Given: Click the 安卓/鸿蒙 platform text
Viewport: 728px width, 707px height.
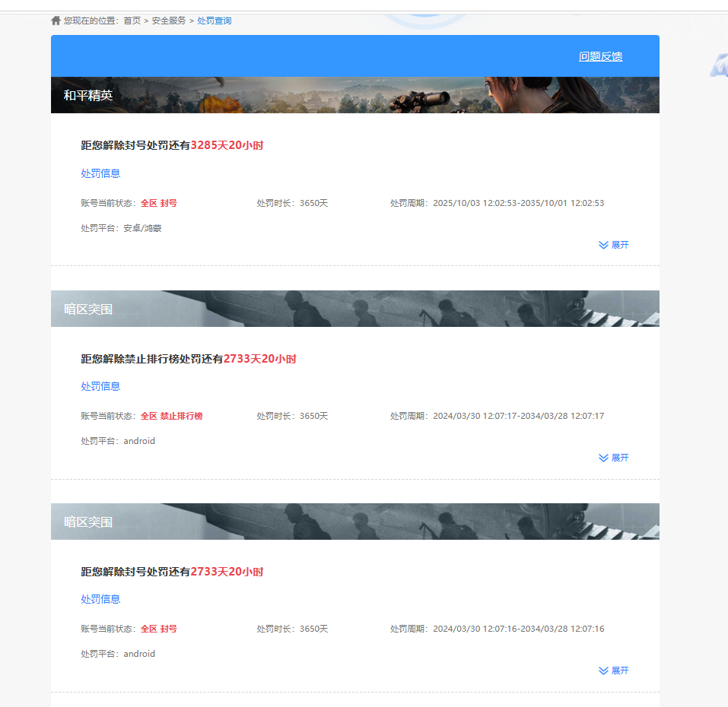Looking at the screenshot, I should point(142,228).
